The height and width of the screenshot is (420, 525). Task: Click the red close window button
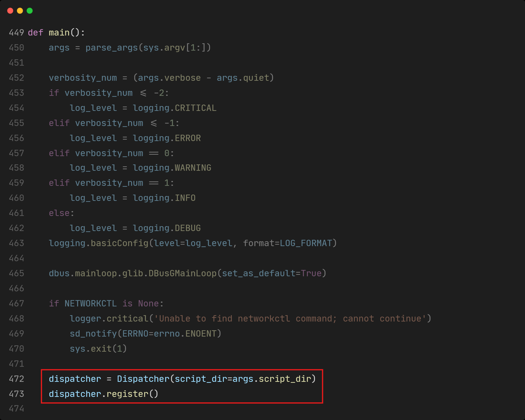[10, 11]
